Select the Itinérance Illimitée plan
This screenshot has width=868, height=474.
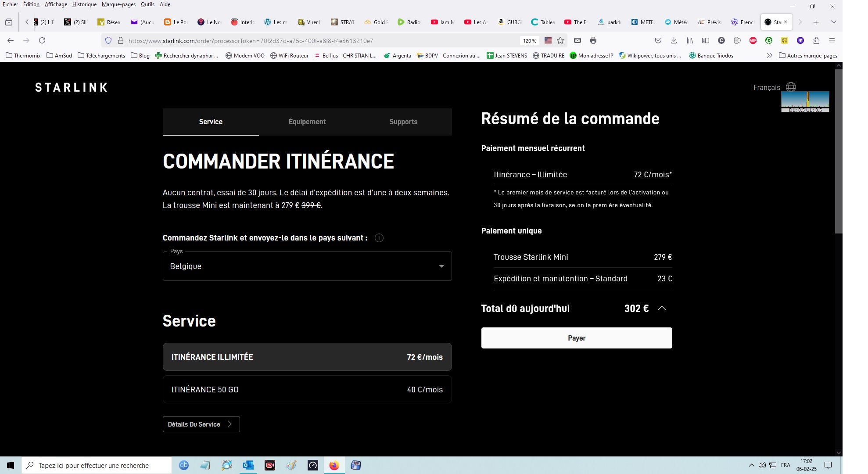tap(307, 357)
